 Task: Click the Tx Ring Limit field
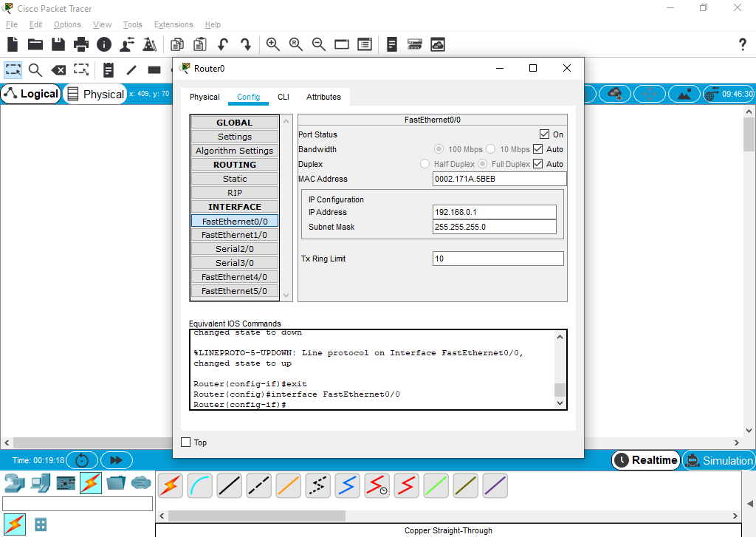(498, 259)
